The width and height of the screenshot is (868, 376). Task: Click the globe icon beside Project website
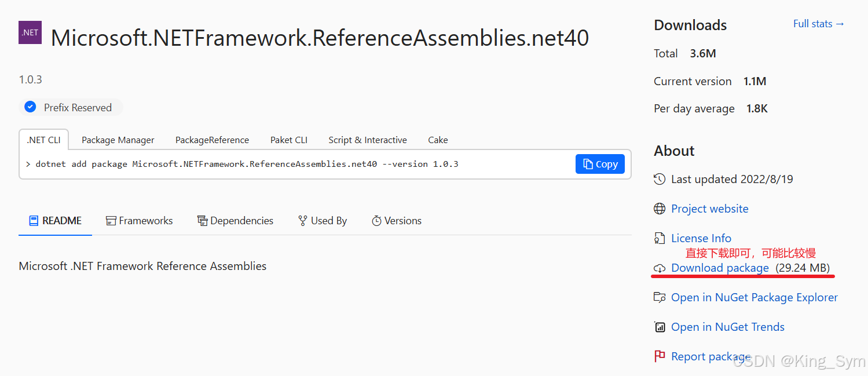click(x=660, y=209)
